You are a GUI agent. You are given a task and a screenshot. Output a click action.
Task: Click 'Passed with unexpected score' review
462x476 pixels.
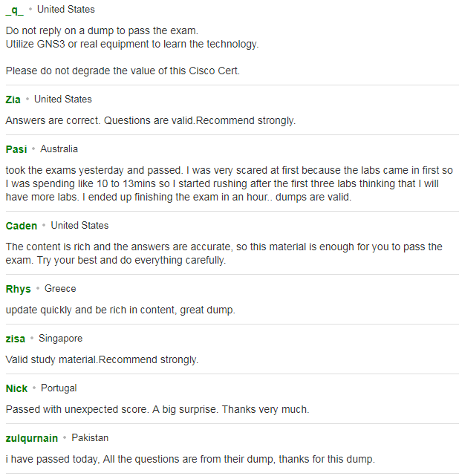coord(157,409)
